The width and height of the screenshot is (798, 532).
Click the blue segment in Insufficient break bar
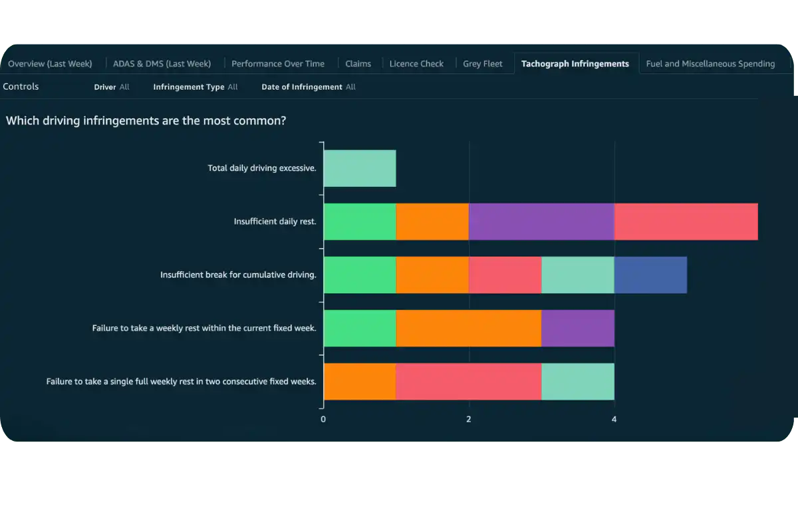pyautogui.click(x=650, y=275)
